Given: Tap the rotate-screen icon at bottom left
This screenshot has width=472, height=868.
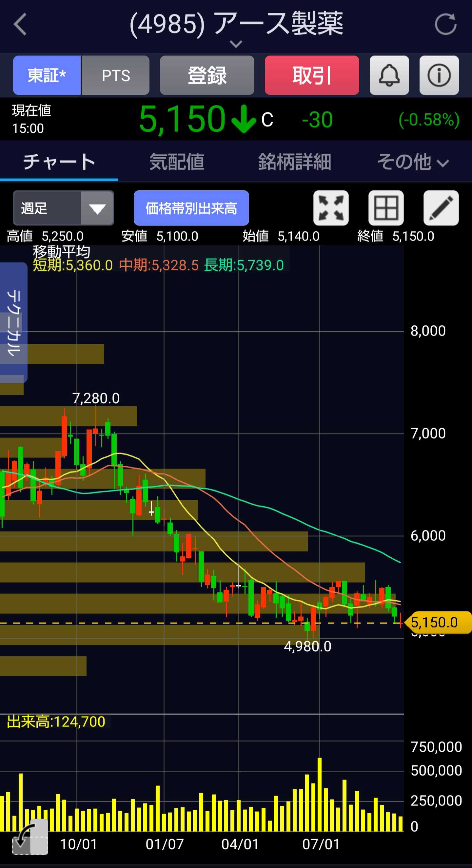Looking at the screenshot, I should 30,837.
